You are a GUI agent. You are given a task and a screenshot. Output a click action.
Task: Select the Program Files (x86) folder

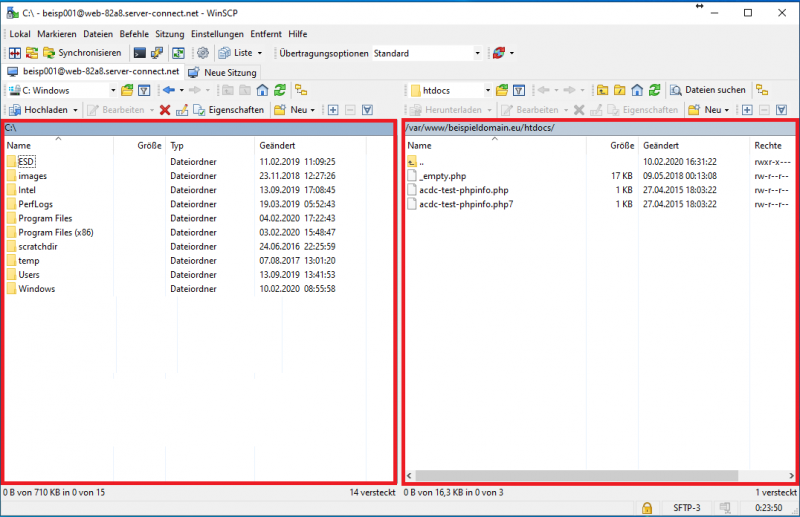pos(56,233)
